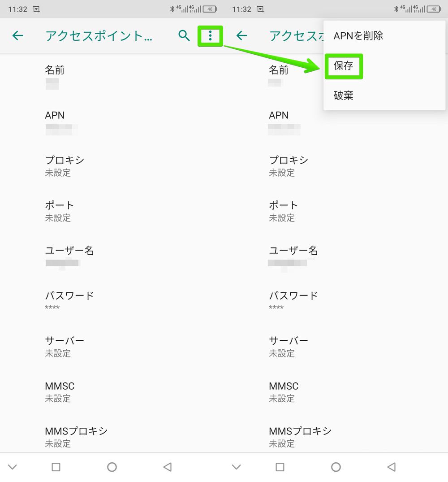The height and width of the screenshot is (482, 448).
Task: Tap hide-navbar chevron on left phone screen
Action: pyautogui.click(x=13, y=467)
